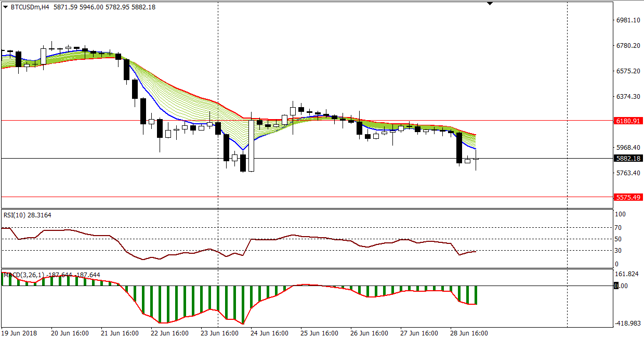Click the 6981.10 price axis value
The image size is (644, 337).
click(x=628, y=20)
